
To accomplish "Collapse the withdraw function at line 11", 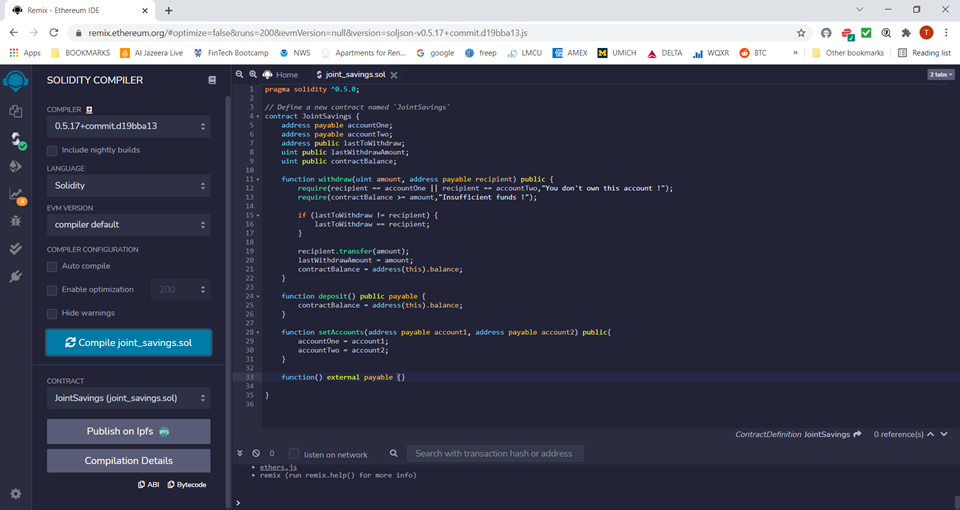I will 258,179.
